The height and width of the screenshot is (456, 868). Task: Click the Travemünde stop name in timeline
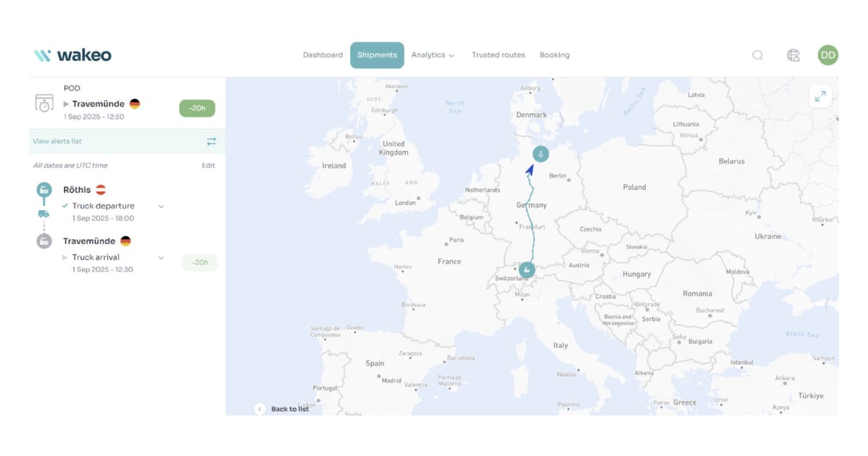pos(89,241)
